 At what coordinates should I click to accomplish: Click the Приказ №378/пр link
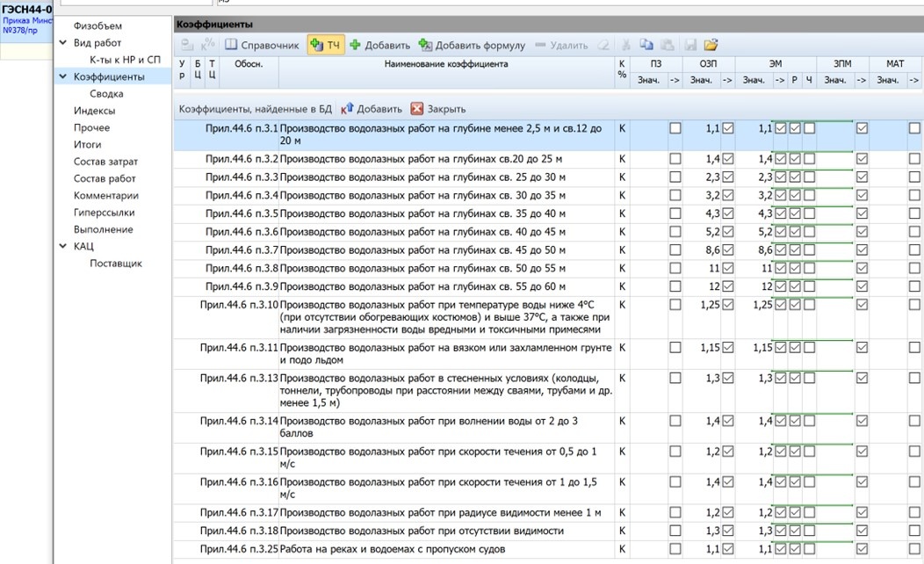(27, 25)
